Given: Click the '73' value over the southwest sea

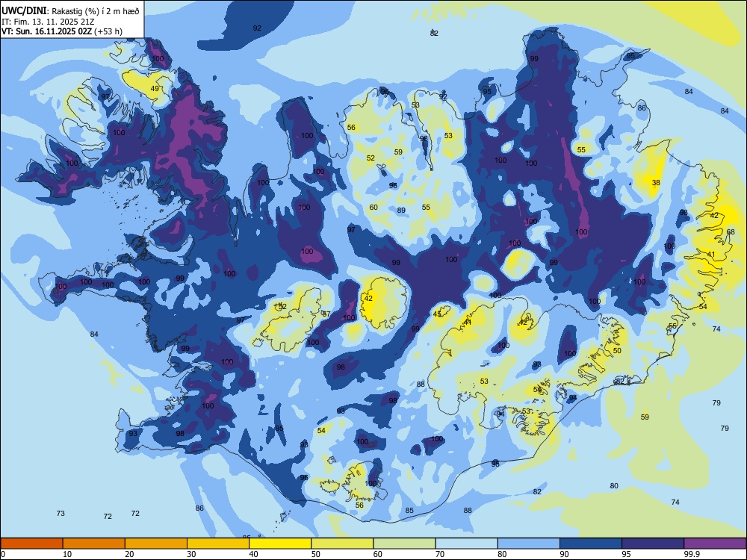Looking at the screenshot, I should pyautogui.click(x=61, y=514).
